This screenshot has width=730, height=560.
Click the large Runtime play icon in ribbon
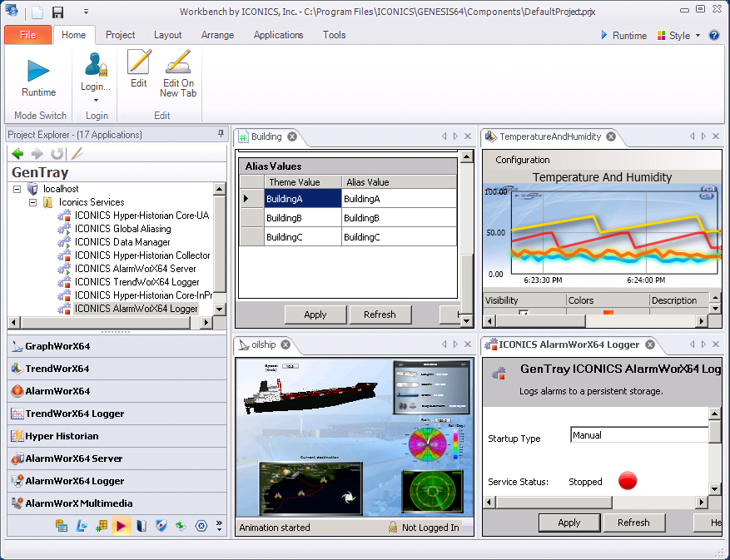coord(38,71)
